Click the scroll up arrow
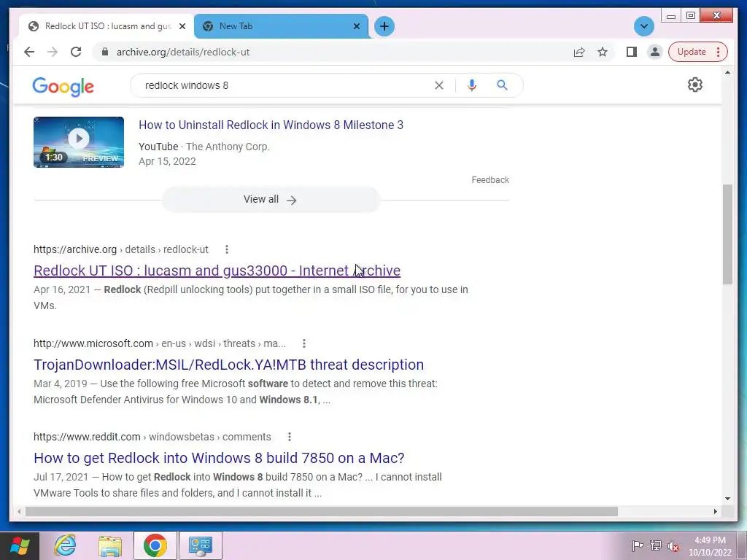Viewport: 747px width, 560px height. pyautogui.click(x=727, y=72)
